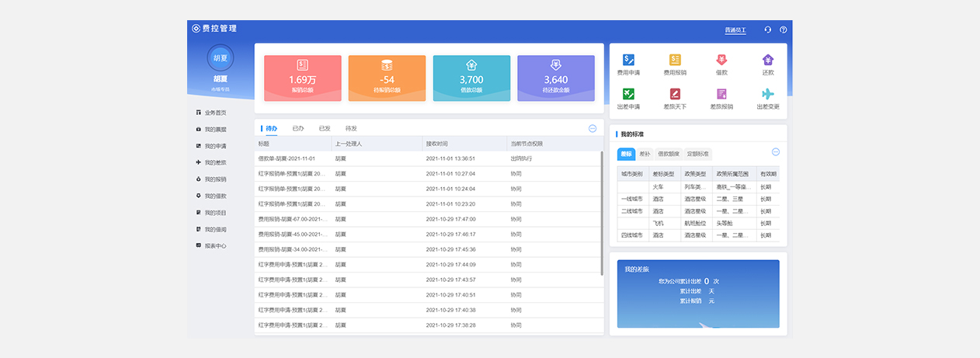Click the to-do list vertical scrollbar
This screenshot has width=980, height=358.
click(x=602, y=214)
